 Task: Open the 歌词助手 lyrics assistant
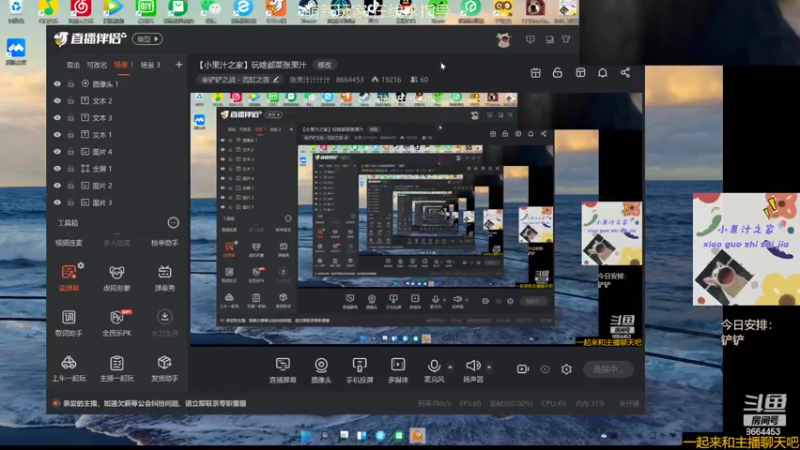[x=68, y=323]
